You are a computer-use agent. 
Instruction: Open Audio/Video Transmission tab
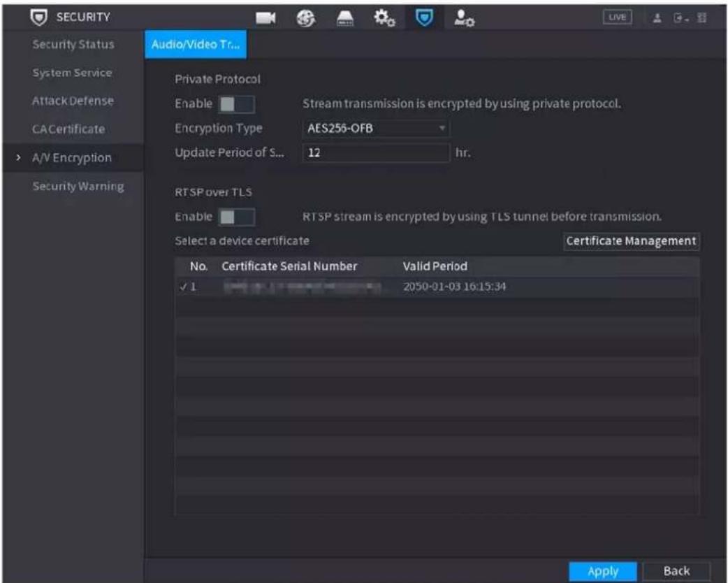tap(196, 45)
